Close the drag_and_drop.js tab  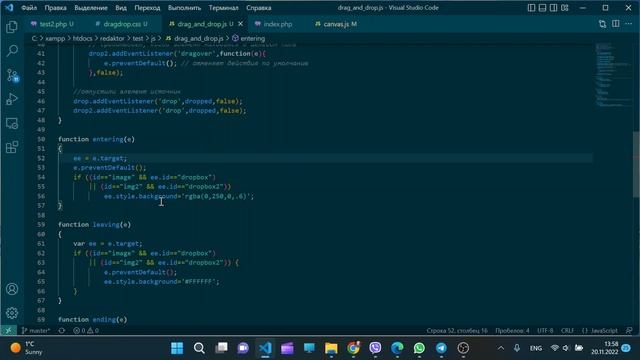[240, 24]
